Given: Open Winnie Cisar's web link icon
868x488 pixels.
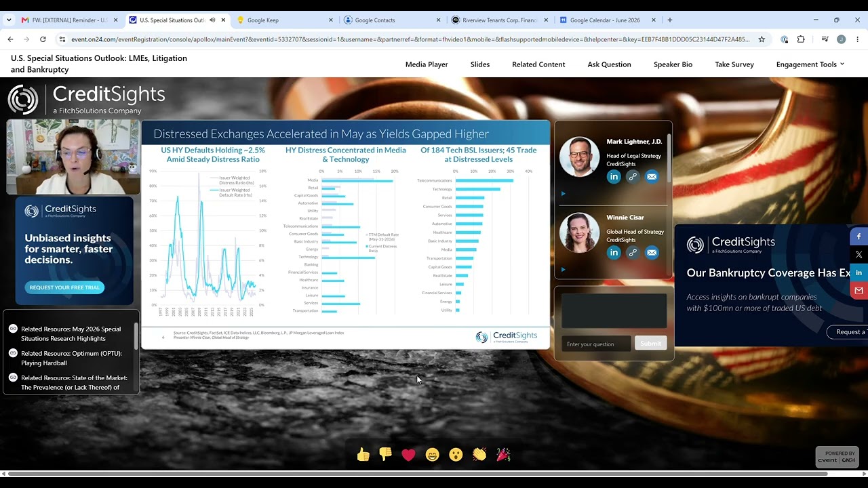Looking at the screenshot, I should click(x=633, y=253).
